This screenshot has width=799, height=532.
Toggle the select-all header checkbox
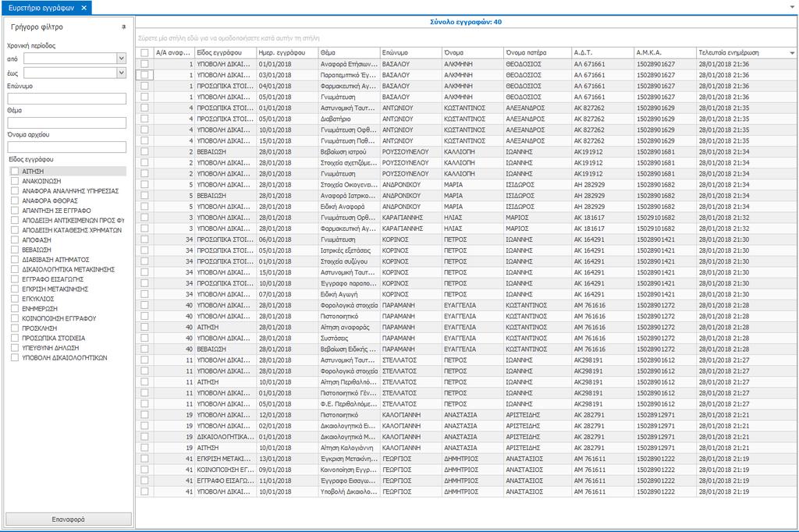point(144,53)
